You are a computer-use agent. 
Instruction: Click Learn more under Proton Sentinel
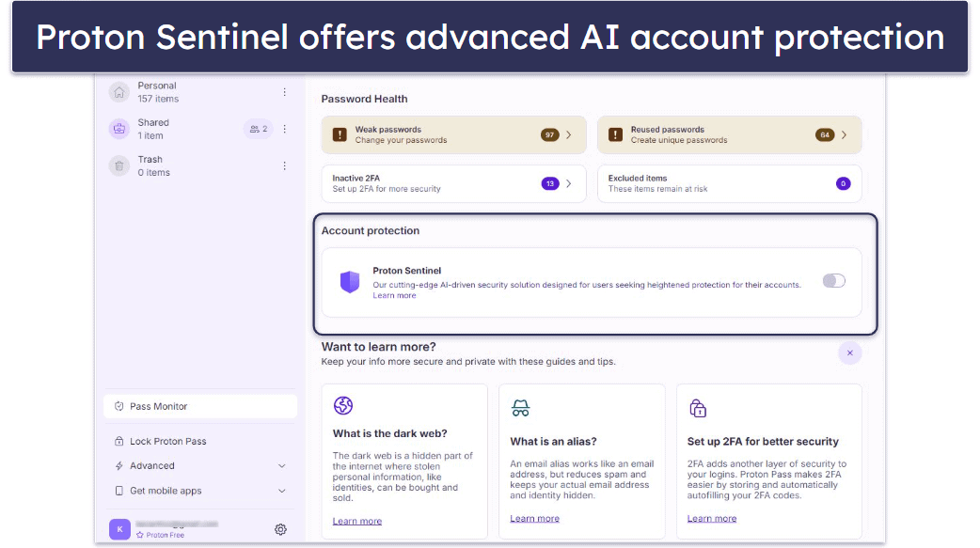(394, 295)
